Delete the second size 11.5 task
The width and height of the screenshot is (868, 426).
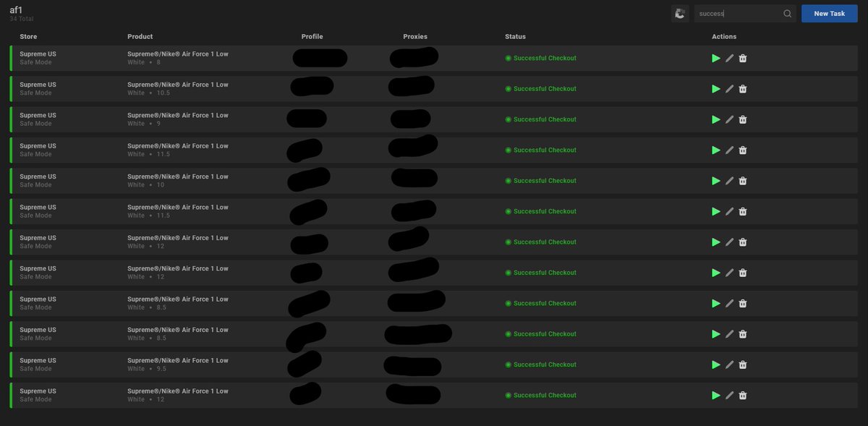coord(743,211)
